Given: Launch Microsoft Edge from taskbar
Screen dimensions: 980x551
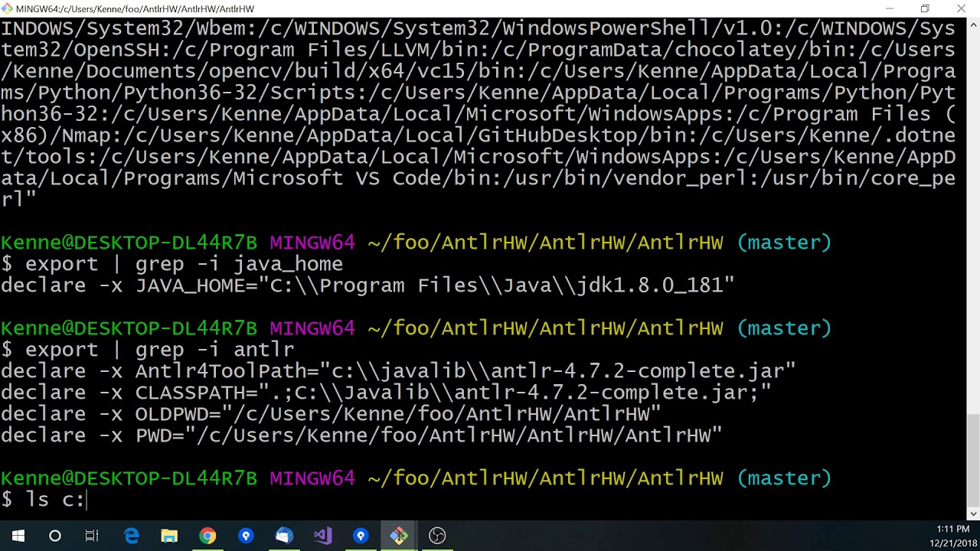Looking at the screenshot, I should click(x=131, y=536).
